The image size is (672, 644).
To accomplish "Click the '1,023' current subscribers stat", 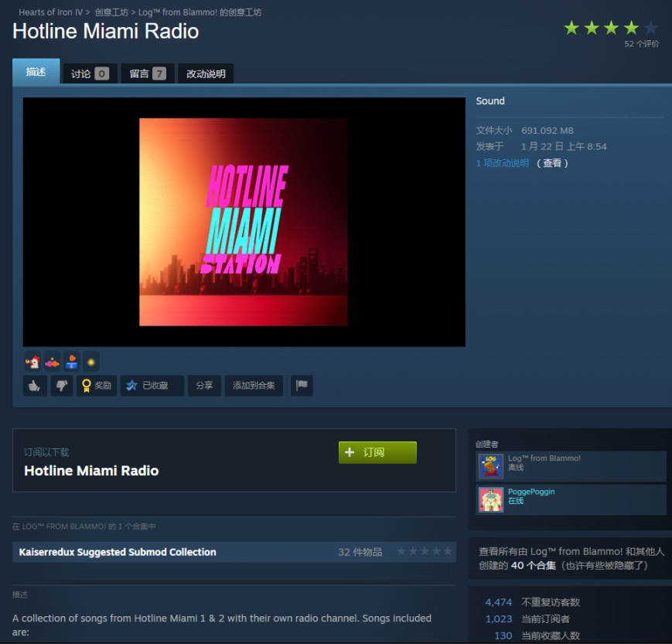I will (499, 619).
